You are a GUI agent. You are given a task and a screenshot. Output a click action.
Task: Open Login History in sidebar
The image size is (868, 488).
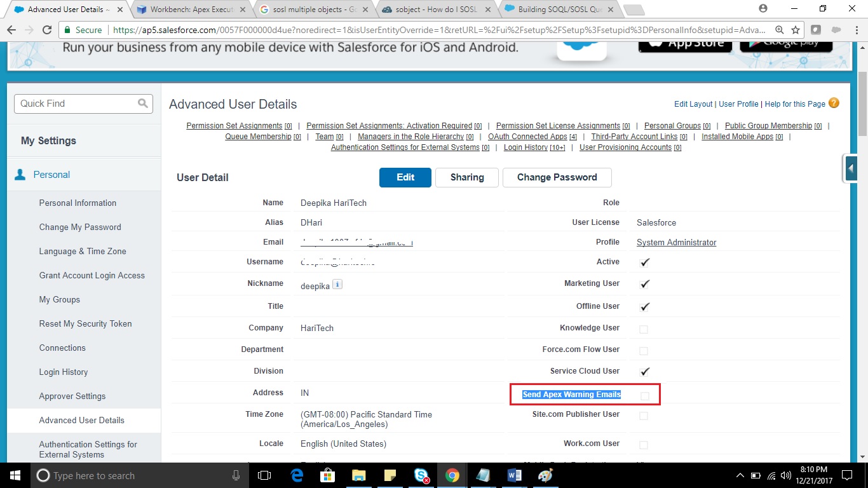(64, 372)
